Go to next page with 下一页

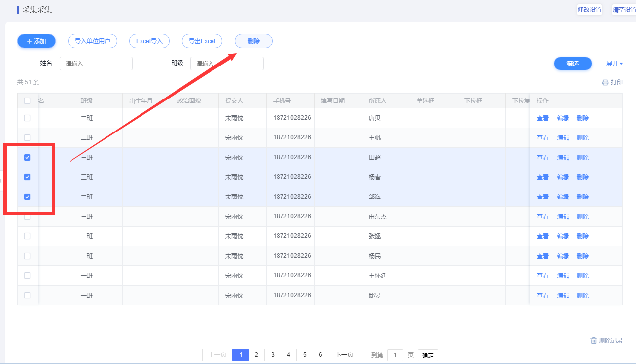click(x=344, y=355)
